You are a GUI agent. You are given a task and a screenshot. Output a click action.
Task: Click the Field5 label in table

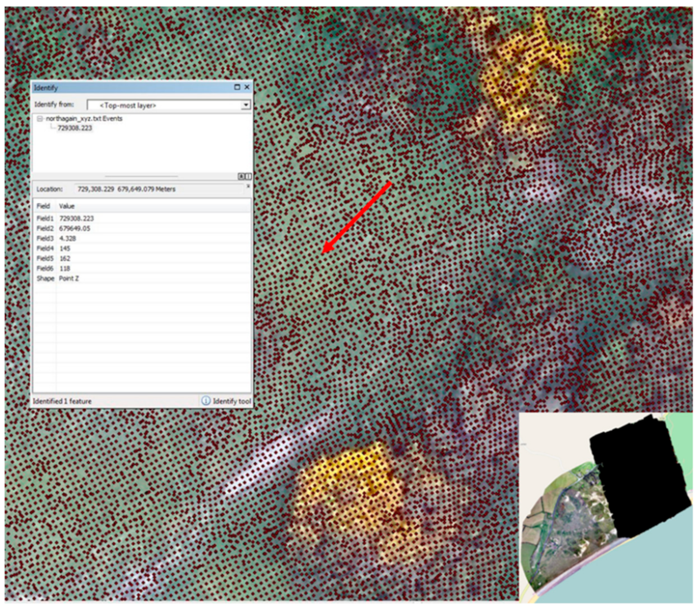point(45,258)
